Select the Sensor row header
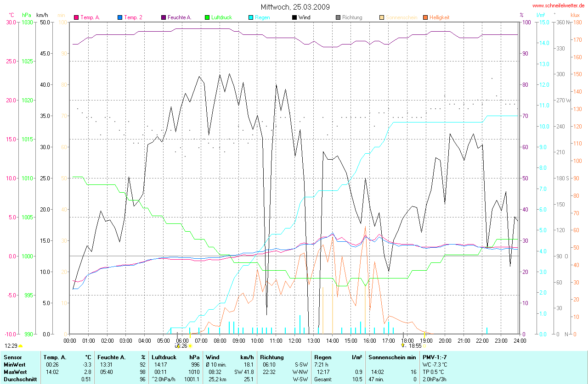This screenshot has width=588, height=384. click(x=12, y=357)
